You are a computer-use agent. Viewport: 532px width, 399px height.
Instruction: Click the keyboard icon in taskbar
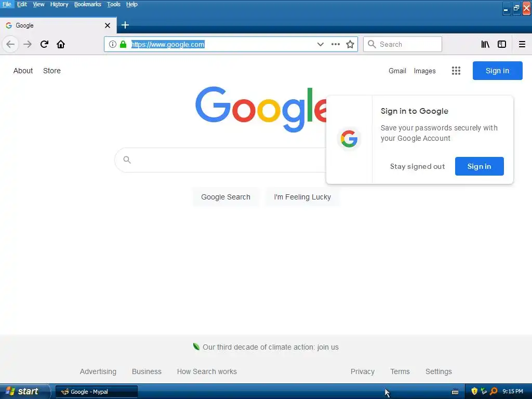(455, 392)
